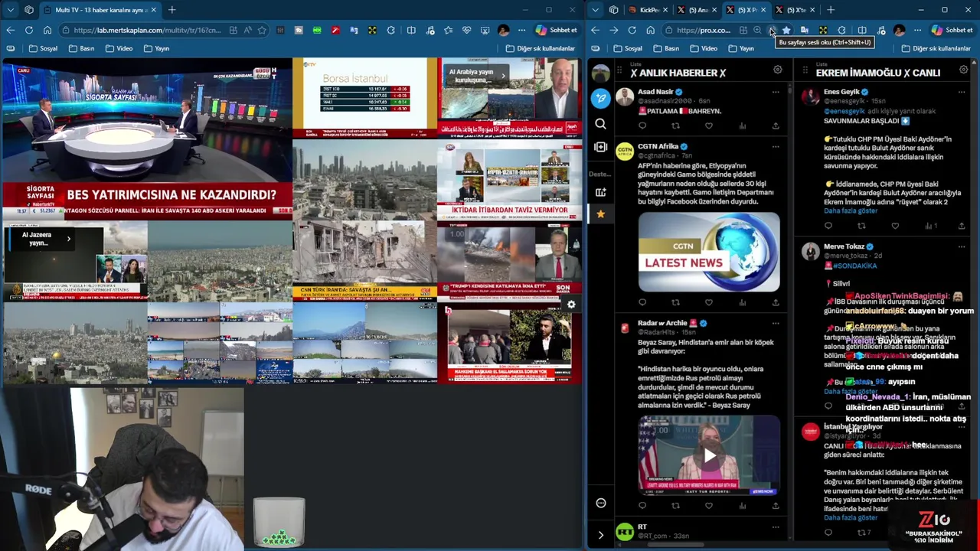Open the CGTN Latest News image
This screenshot has height=551, width=980.
pyautogui.click(x=709, y=252)
